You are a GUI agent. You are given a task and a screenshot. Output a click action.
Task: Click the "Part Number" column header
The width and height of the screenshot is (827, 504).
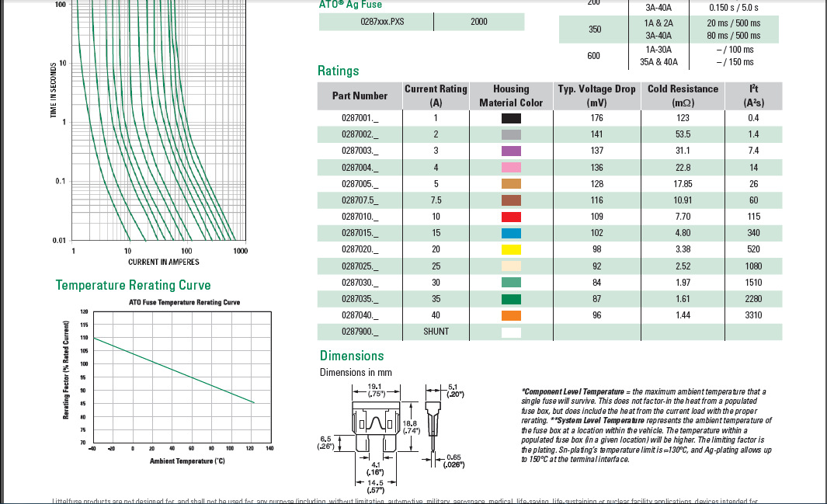tap(360, 96)
